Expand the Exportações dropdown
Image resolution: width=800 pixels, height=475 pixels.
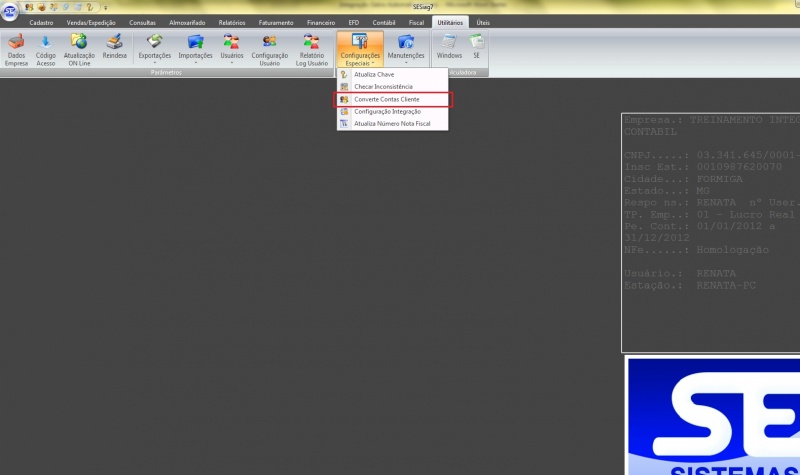(x=154, y=48)
